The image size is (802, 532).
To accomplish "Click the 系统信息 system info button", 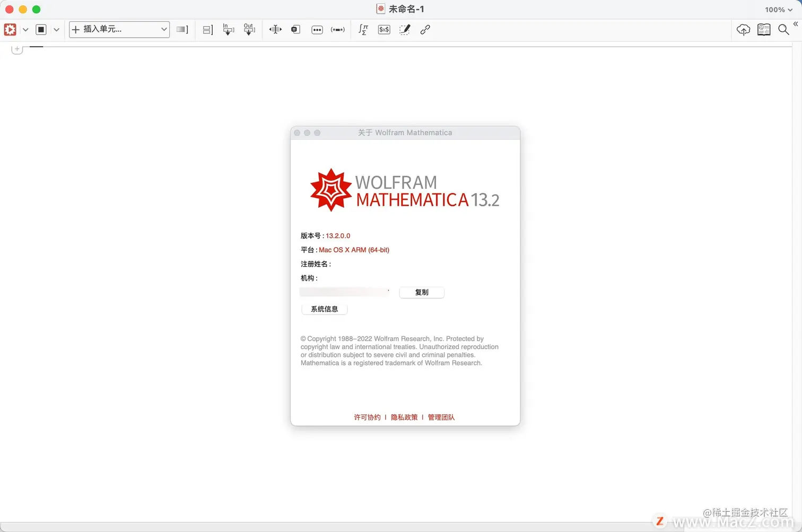I will click(324, 309).
